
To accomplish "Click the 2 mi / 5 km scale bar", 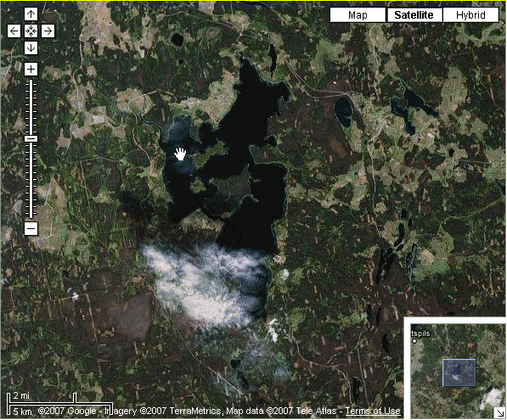I will pyautogui.click(x=59, y=404).
